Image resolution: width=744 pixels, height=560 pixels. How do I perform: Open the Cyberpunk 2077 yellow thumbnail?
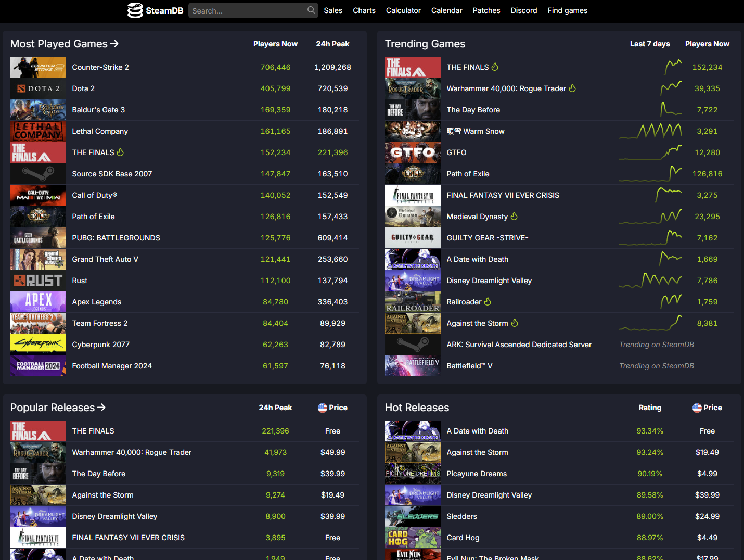[39, 345]
